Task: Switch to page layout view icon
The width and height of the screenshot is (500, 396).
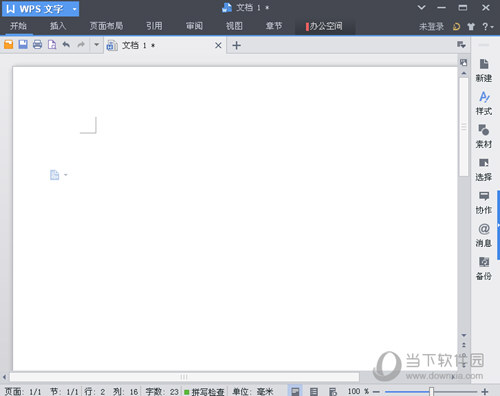Action: [295, 391]
